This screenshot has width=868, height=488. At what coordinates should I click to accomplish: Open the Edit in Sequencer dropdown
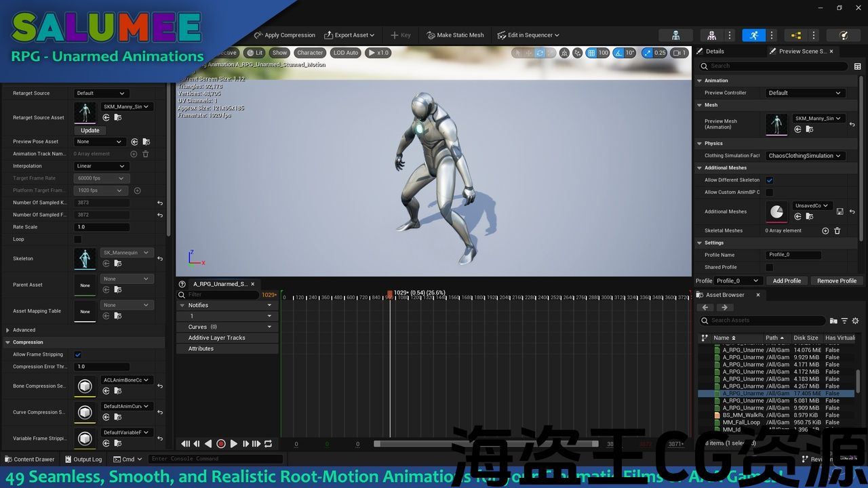(x=528, y=35)
